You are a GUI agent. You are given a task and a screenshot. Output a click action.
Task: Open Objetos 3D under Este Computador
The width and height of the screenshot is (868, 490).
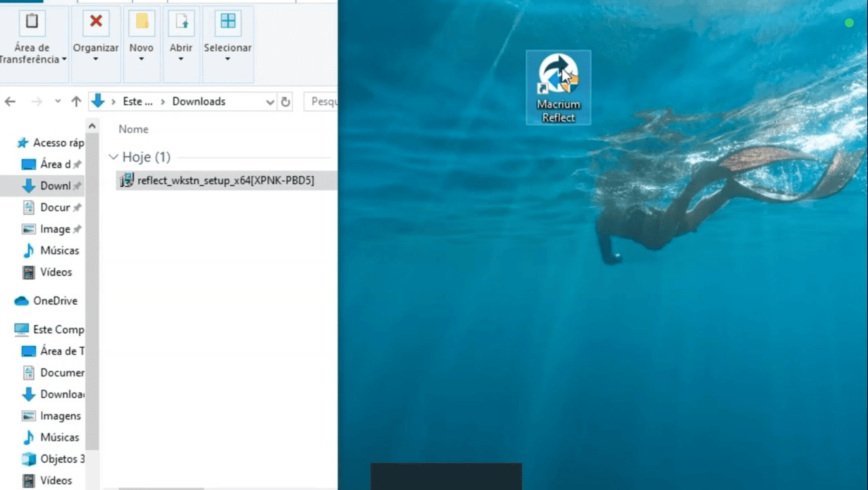pyautogui.click(x=53, y=459)
